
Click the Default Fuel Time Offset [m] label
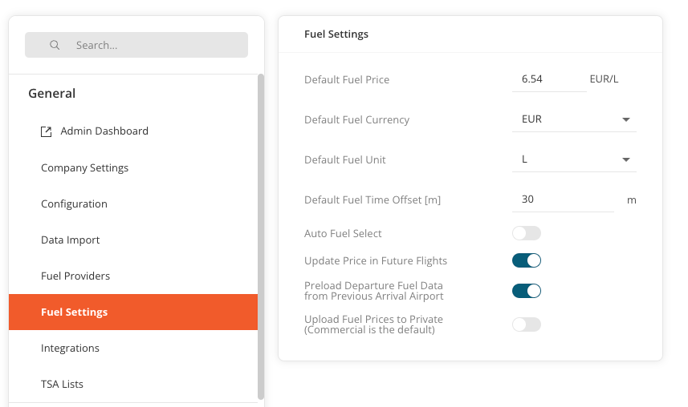[372, 200]
